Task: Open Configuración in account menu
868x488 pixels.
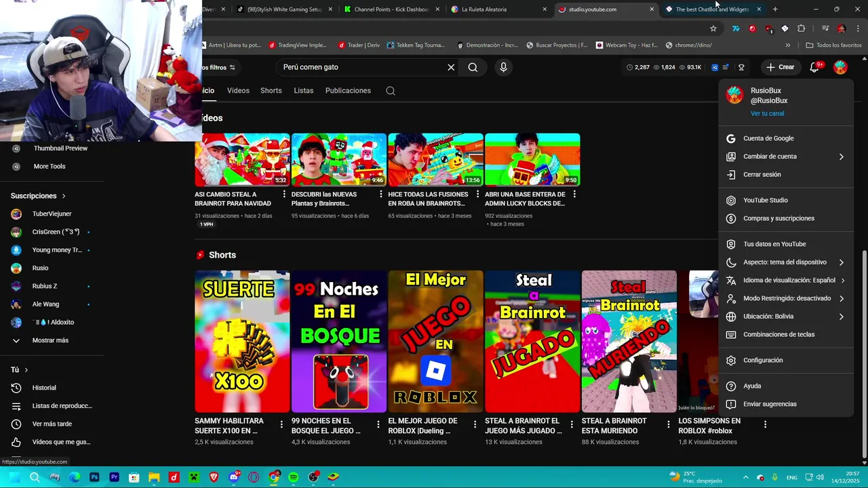Action: [x=786, y=361]
